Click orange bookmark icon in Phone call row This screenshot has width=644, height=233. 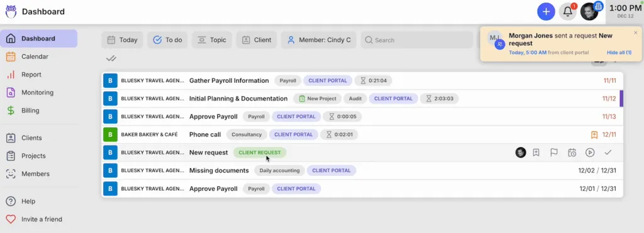[x=594, y=134]
